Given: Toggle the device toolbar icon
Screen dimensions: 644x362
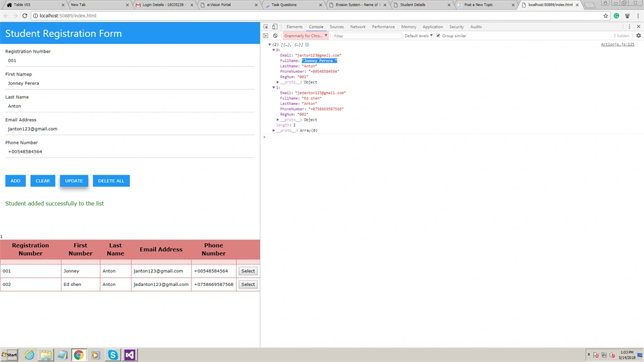Looking at the screenshot, I should pyautogui.click(x=275, y=26).
